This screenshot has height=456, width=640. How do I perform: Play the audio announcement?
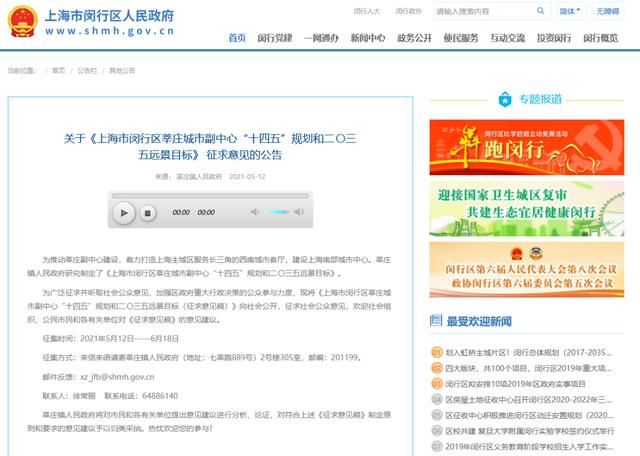(x=124, y=213)
